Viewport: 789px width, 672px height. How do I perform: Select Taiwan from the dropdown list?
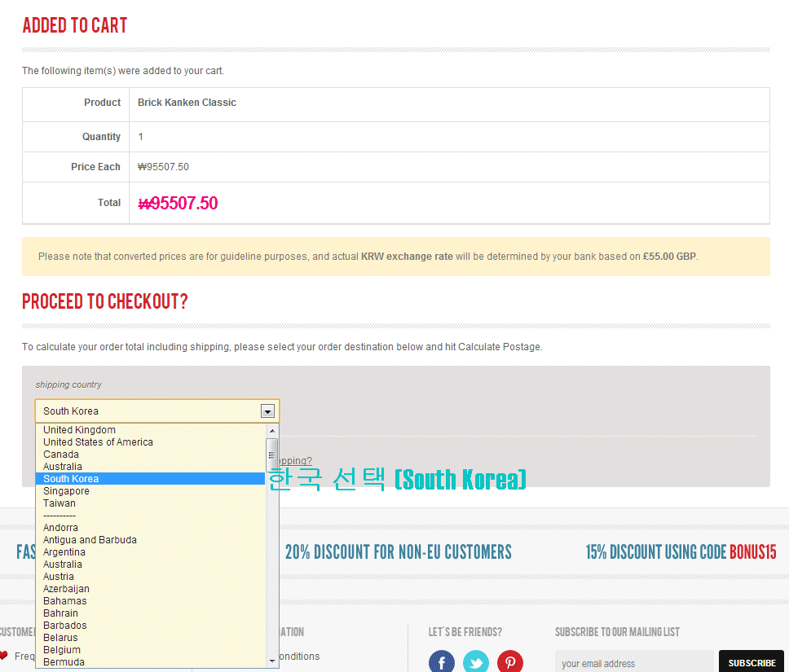[x=60, y=503]
